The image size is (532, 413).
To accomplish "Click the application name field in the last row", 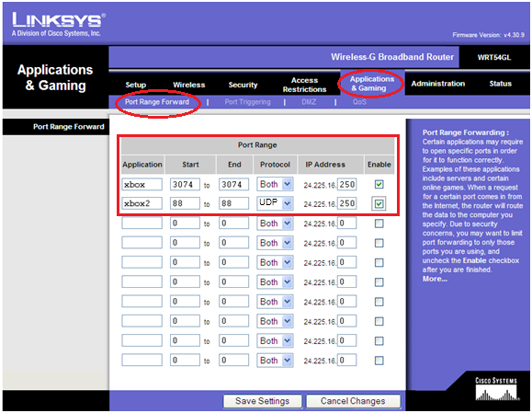I will pyautogui.click(x=141, y=360).
